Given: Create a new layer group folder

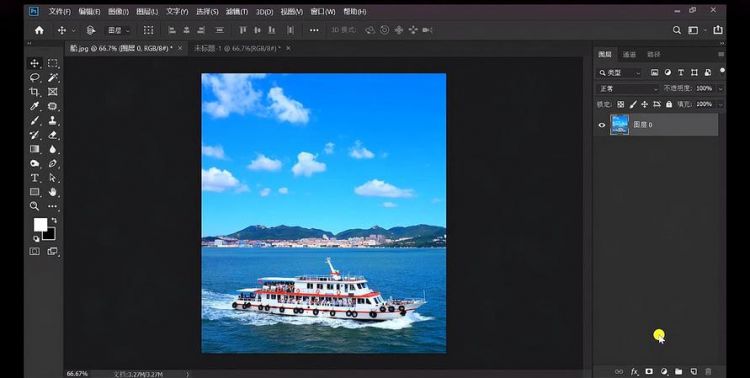Looking at the screenshot, I should pyautogui.click(x=679, y=371).
